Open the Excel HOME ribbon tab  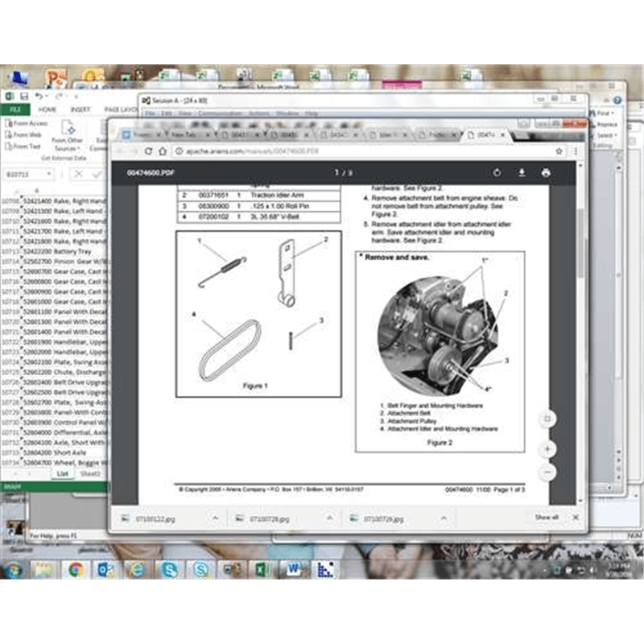(47, 109)
